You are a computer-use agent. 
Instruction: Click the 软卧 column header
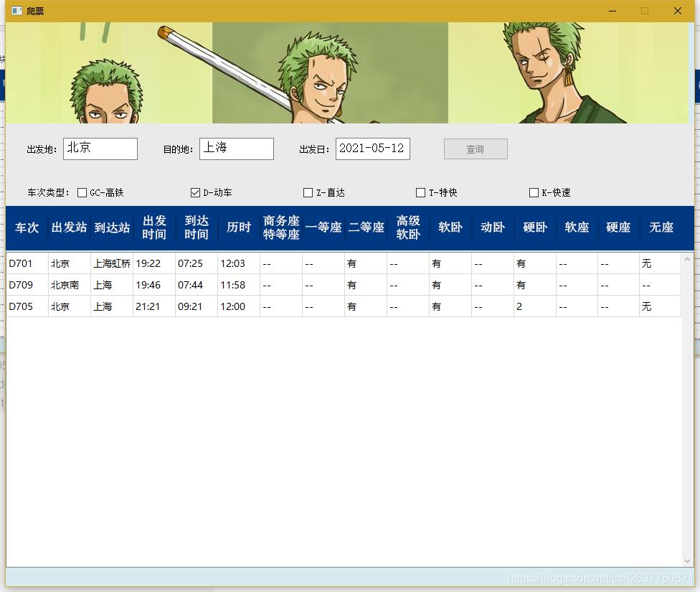[450, 227]
